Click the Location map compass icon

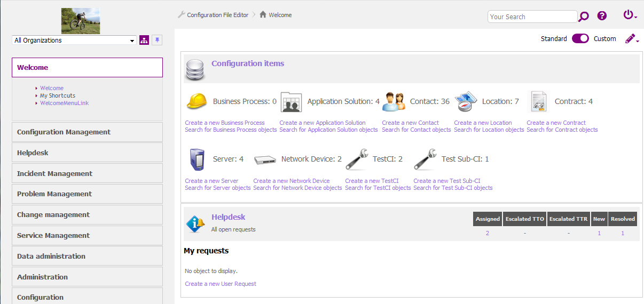coord(466,101)
